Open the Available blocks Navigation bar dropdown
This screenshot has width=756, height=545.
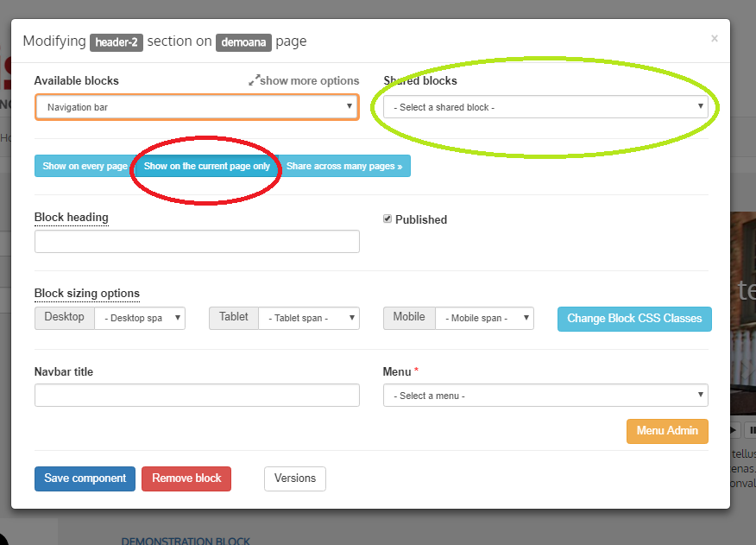coord(197,107)
